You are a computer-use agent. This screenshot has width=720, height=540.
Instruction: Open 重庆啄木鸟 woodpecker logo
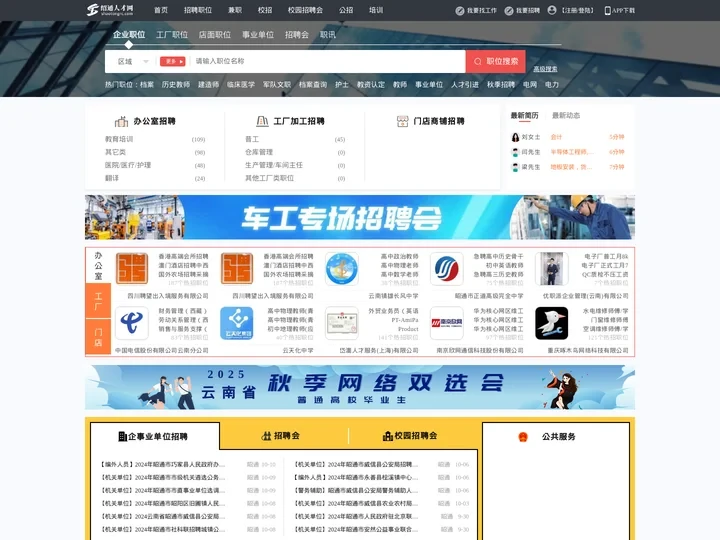pos(551,323)
